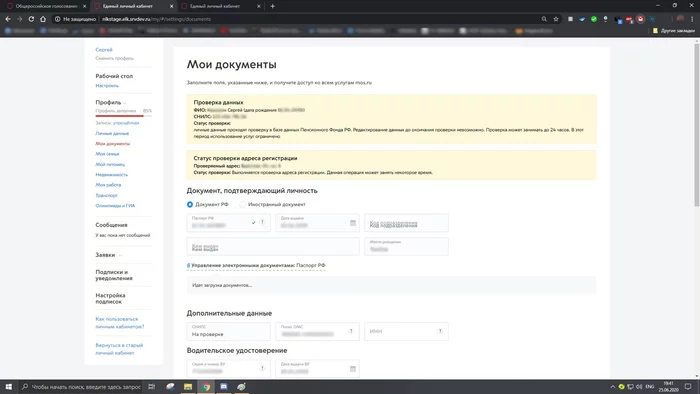
Task: Open a new browser tab with plus
Action: (272, 6)
